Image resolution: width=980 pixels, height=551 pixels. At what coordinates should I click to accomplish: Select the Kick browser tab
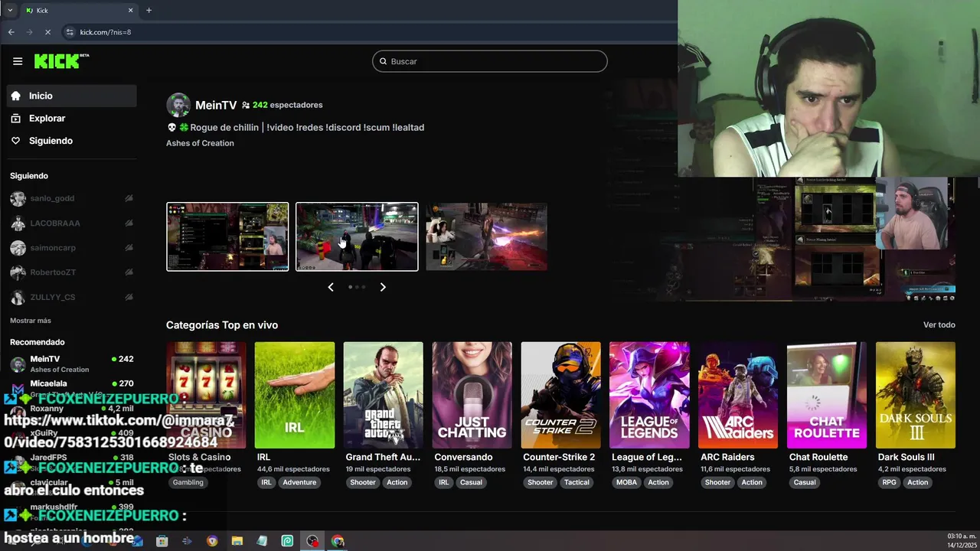(x=78, y=11)
